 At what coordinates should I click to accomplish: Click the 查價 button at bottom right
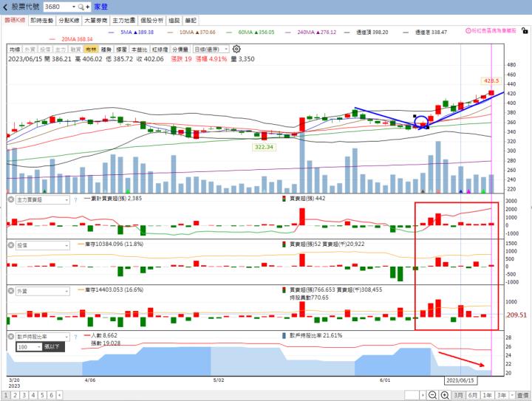tap(523, 395)
